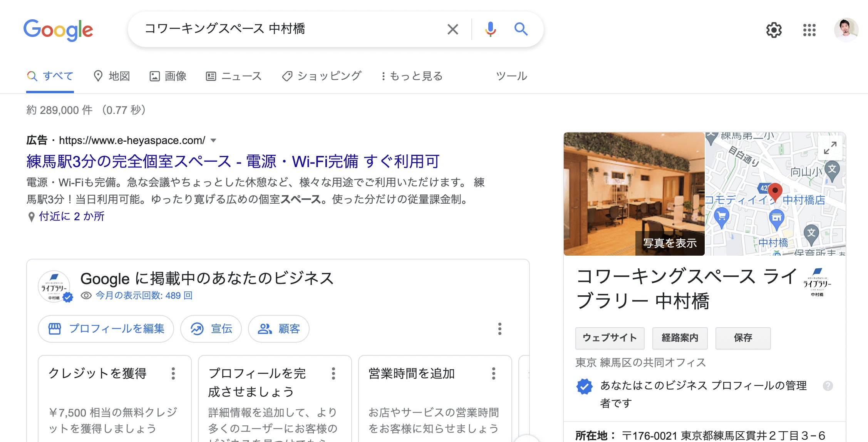868x442 pixels.
Task: Click the プロフィールを編集 button
Action: tap(106, 329)
